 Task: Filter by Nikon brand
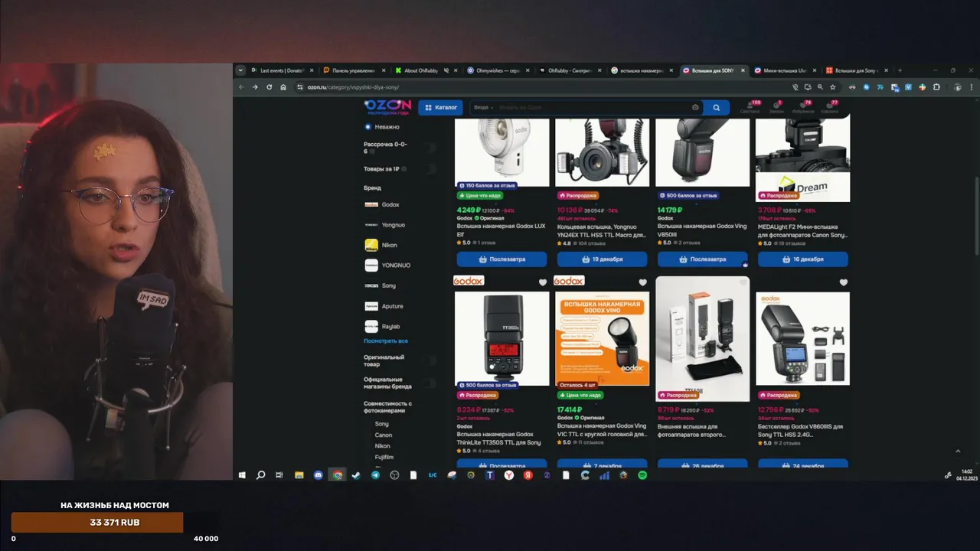[x=381, y=245]
